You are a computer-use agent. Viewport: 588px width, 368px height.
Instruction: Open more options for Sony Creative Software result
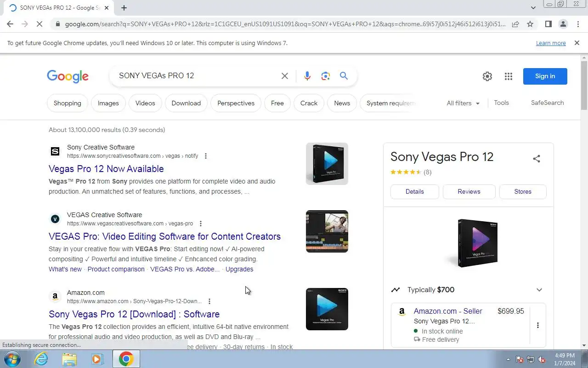pyautogui.click(x=206, y=156)
